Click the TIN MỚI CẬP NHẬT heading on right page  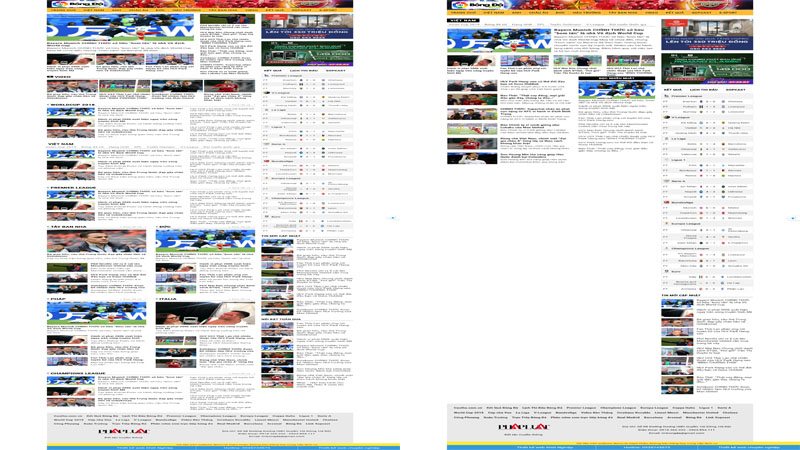681,295
